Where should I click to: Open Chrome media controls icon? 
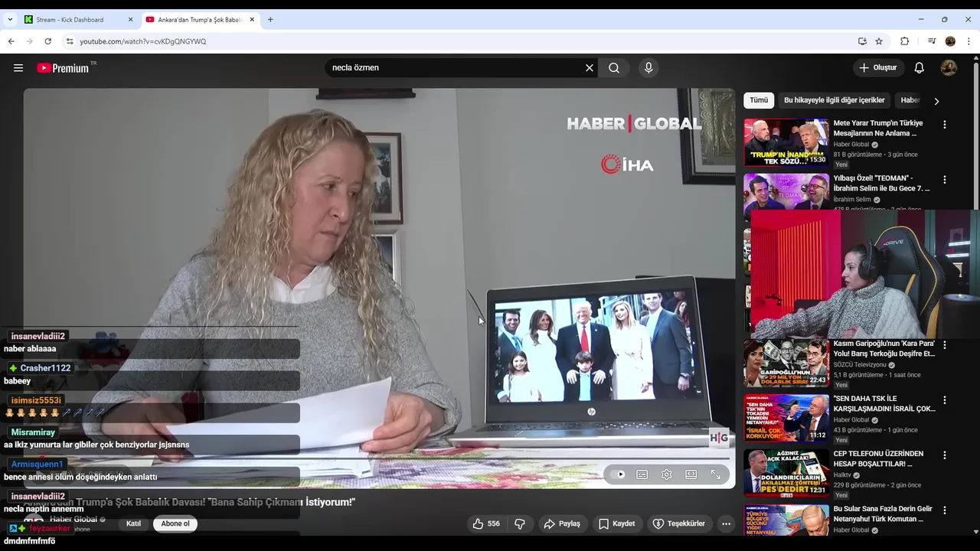point(931,41)
